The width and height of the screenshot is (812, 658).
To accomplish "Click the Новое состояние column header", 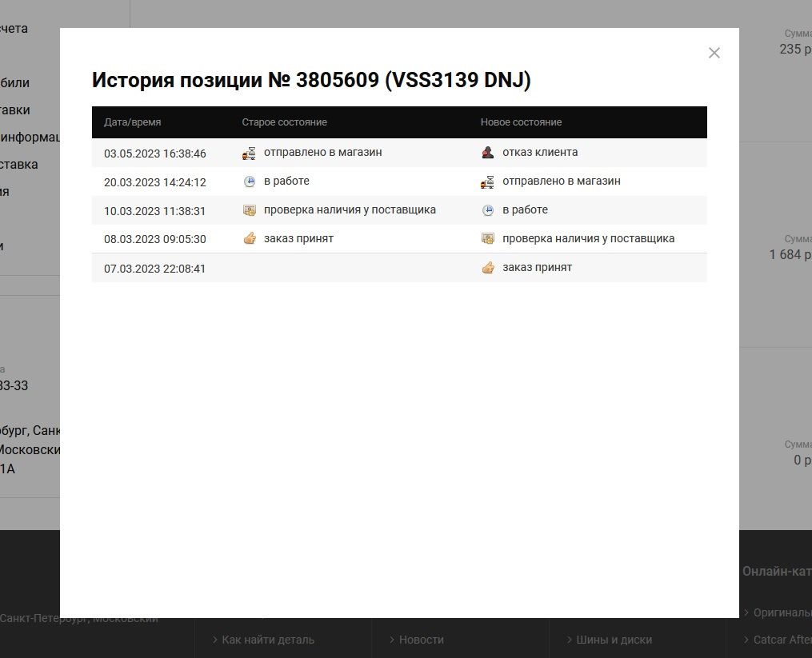I will [521, 122].
